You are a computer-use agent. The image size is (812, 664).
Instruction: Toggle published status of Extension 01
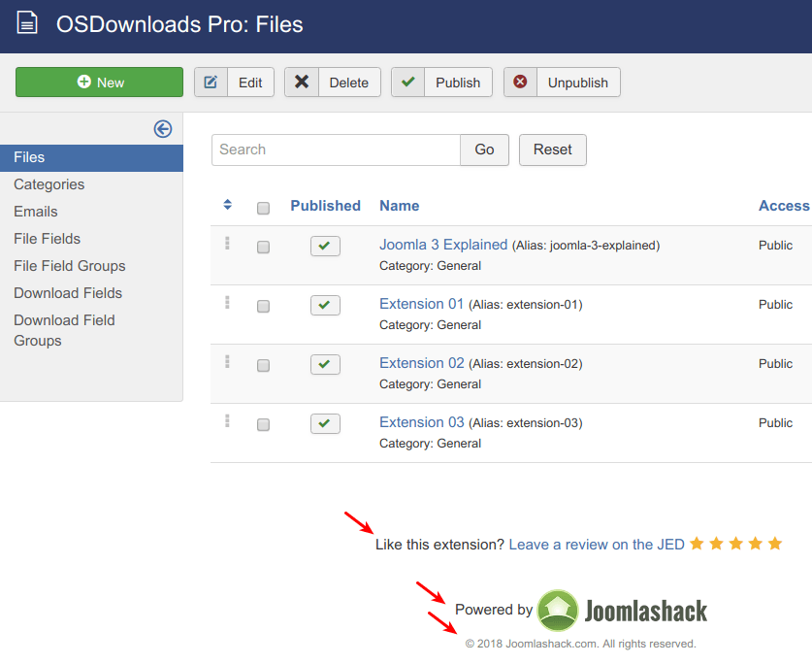pyautogui.click(x=325, y=305)
